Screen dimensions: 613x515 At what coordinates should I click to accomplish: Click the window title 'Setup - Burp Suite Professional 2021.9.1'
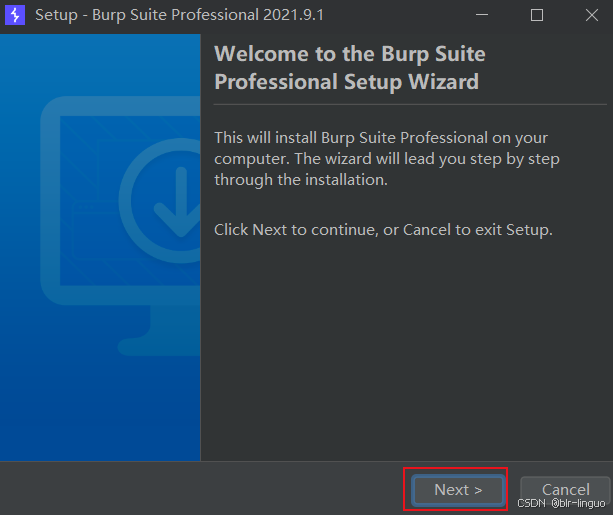point(179,15)
